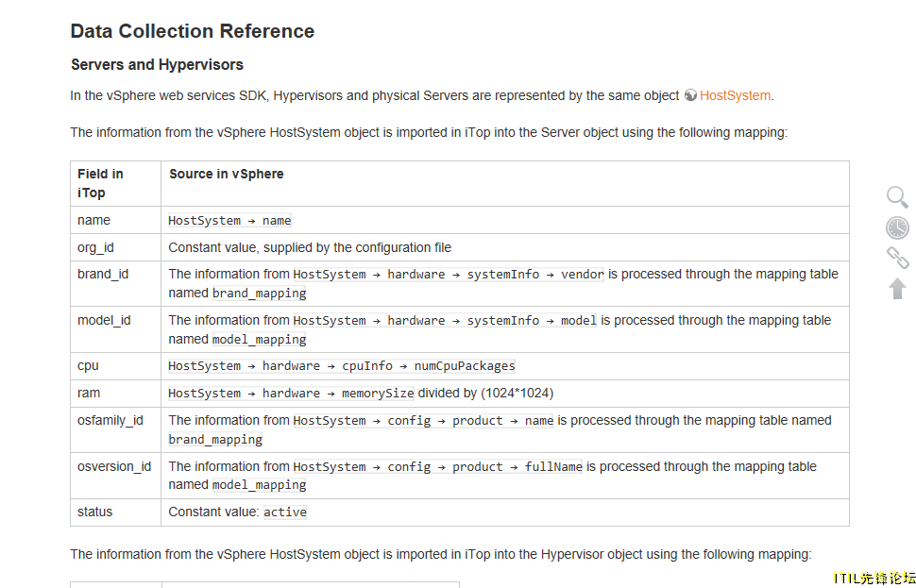Click the back to top arrow
Image resolution: width=916 pixels, height=588 pixels.
point(897,289)
